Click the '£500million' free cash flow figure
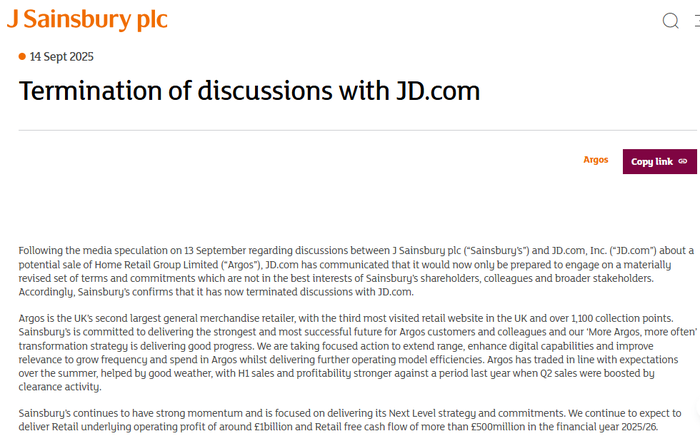The image size is (700, 441). pyautogui.click(x=498, y=427)
